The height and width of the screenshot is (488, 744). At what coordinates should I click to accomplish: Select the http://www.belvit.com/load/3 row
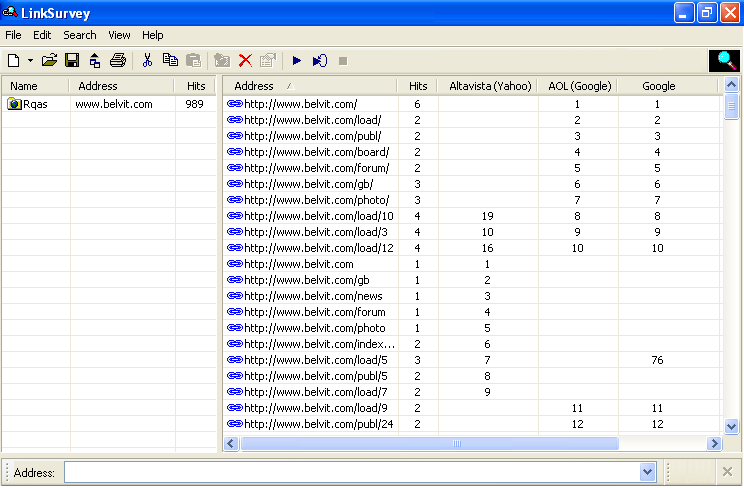tap(472, 232)
